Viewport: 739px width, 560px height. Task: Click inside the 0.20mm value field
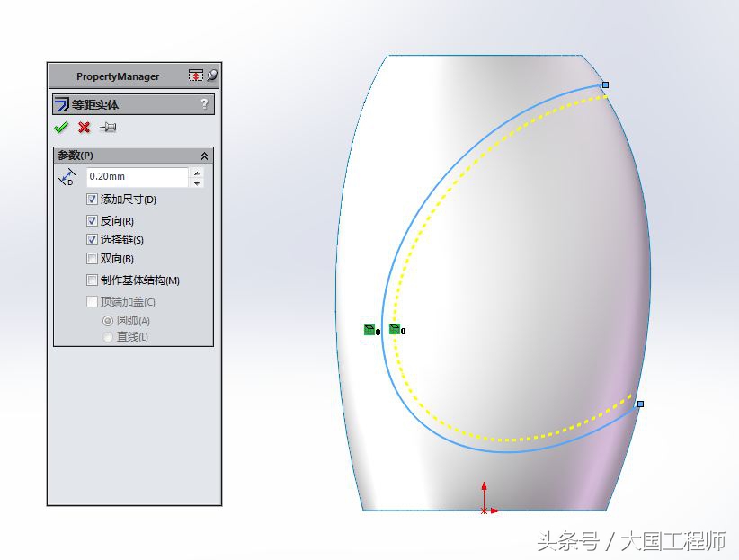(x=135, y=176)
